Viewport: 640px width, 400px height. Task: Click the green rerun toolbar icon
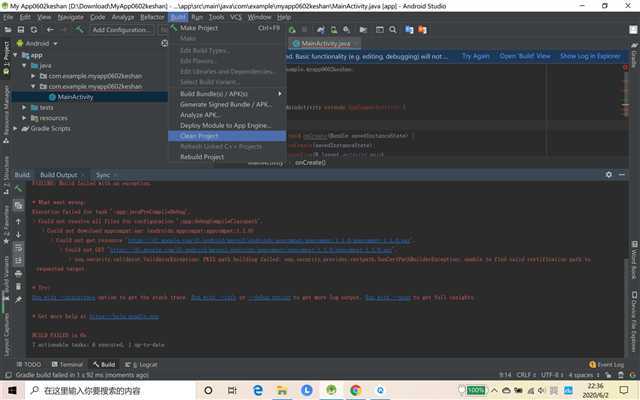(292, 30)
